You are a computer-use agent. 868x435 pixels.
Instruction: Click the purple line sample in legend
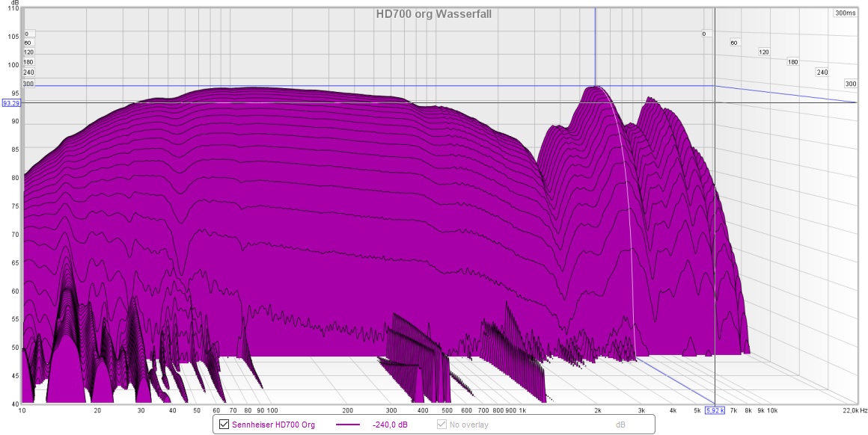(x=348, y=425)
